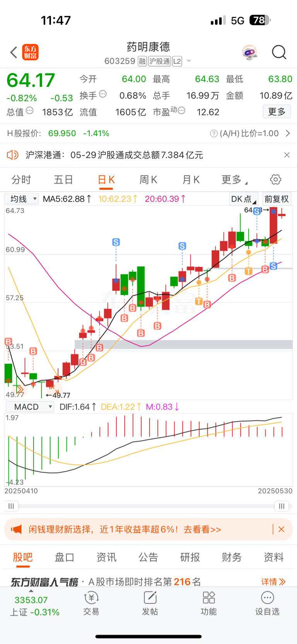Open the MACD indicator dropdown
The image size is (297, 644).
(29, 407)
